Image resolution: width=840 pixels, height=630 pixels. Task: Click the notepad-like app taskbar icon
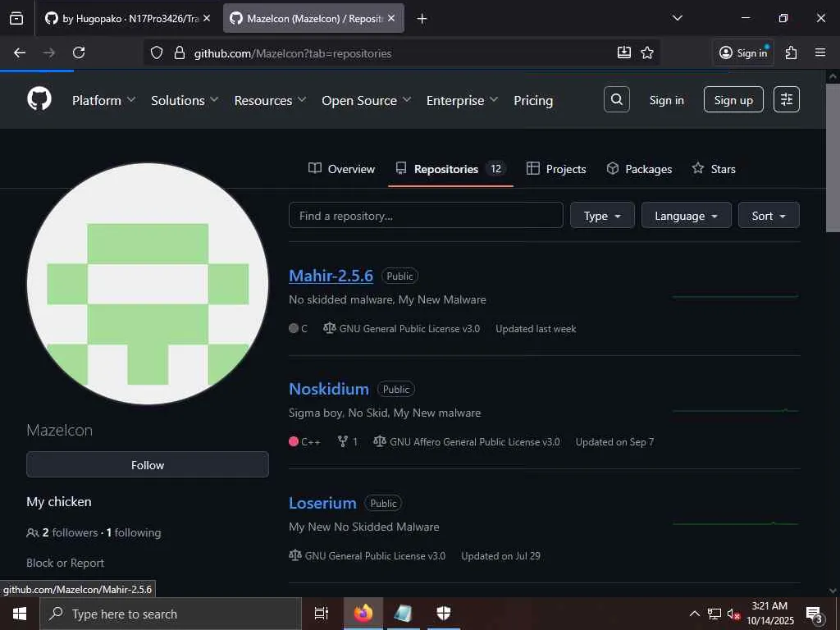403,614
